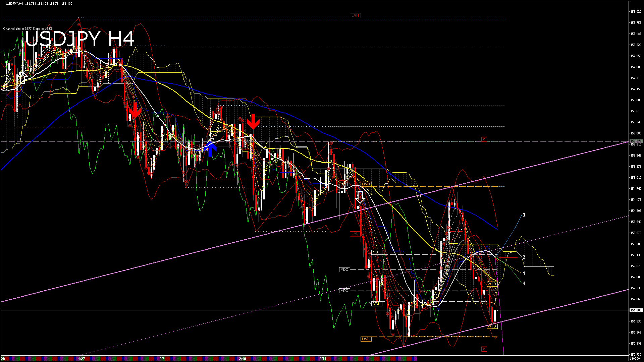
Task: Click the 153.135 price scale label
Action: click(636, 255)
